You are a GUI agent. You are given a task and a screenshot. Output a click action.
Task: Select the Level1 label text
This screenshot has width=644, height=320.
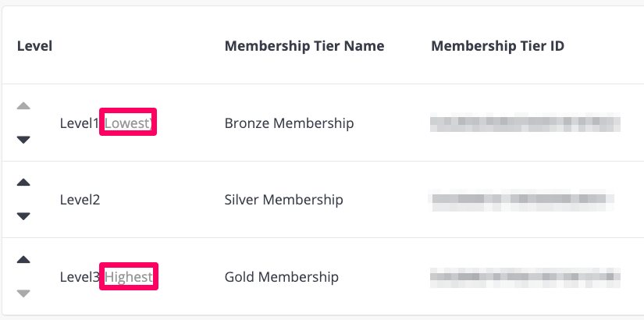[x=80, y=123]
